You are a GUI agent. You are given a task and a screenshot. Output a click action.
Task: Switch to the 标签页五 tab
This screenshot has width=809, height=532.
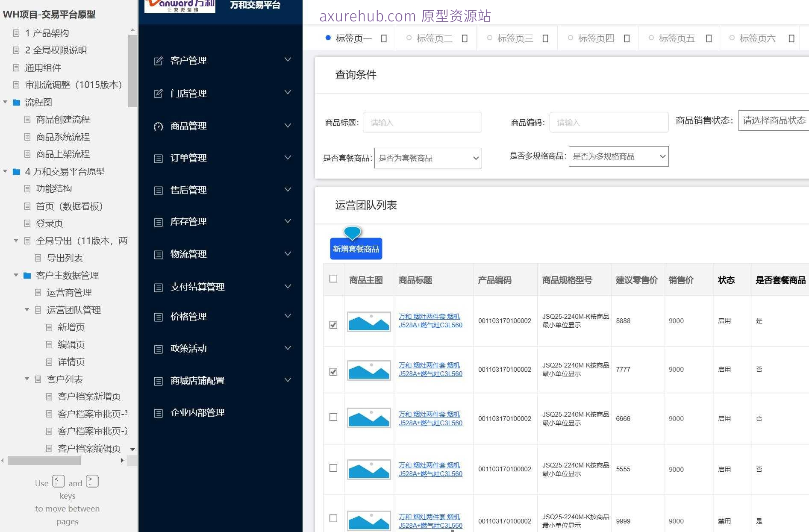tap(677, 38)
